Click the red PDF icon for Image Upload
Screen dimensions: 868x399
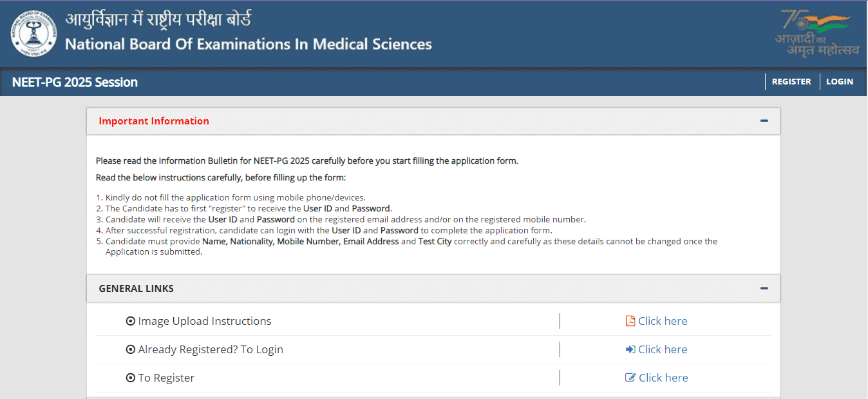click(x=630, y=321)
